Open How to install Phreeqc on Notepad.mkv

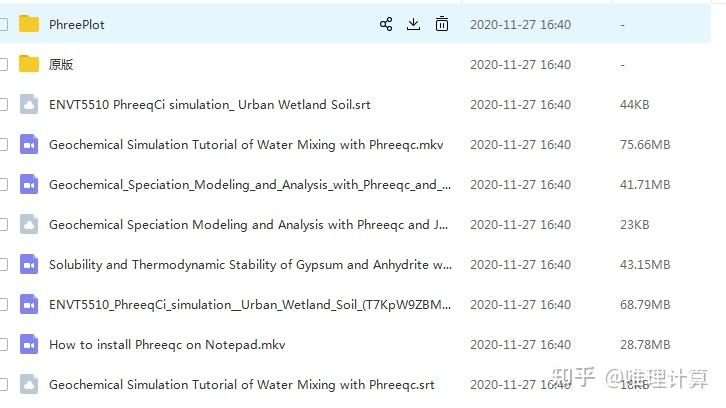pos(167,344)
